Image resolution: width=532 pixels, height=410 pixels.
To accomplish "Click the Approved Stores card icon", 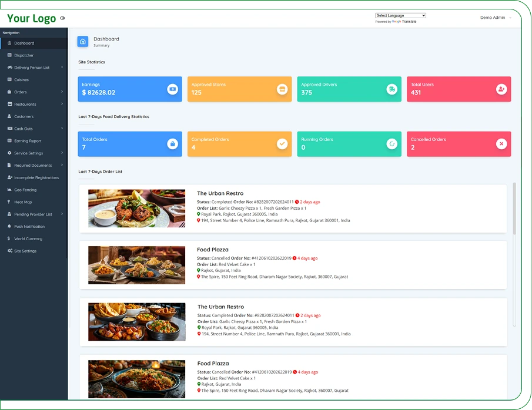I will pyautogui.click(x=282, y=89).
